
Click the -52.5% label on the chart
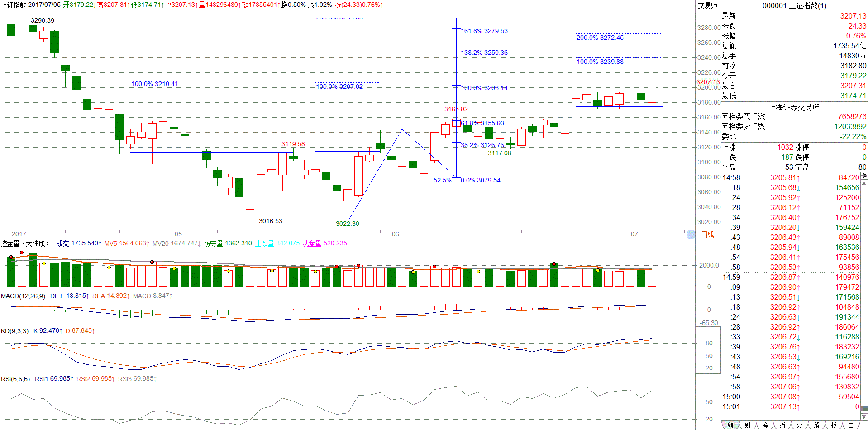click(441, 180)
